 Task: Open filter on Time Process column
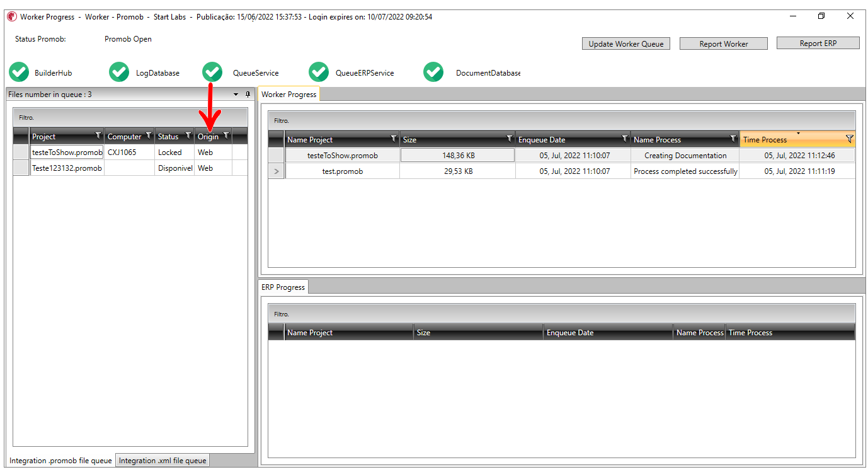(849, 139)
